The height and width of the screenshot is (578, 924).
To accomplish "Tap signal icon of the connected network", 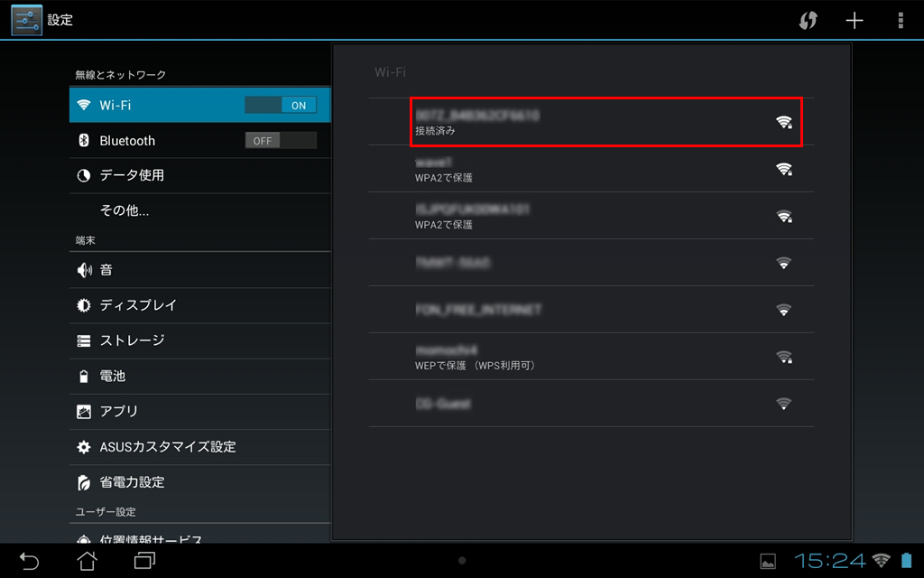I will 784,122.
